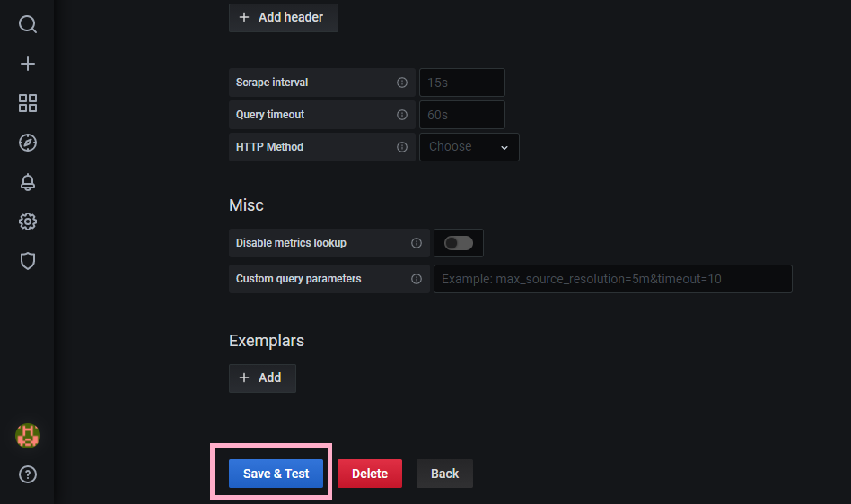Image resolution: width=851 pixels, height=504 pixels.
Task: Open the Alerting bell icon
Action: (x=28, y=182)
